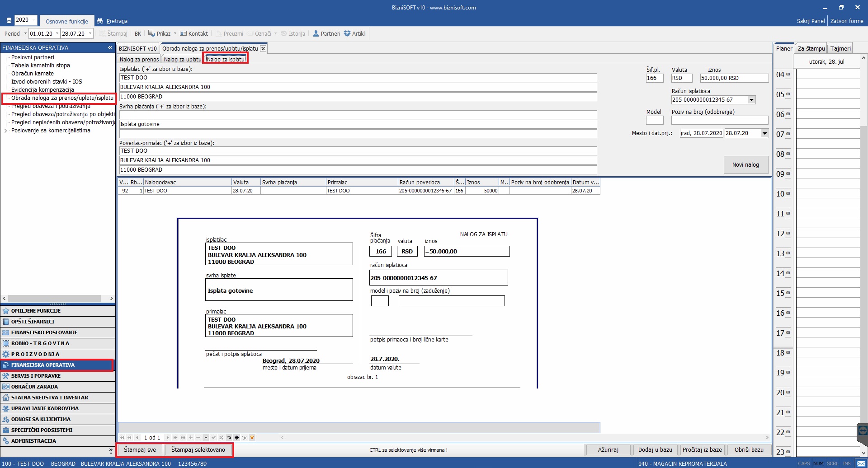Image resolution: width=868 pixels, height=468 pixels.
Task: Switch to the Nalog za uplatu tab
Action: point(183,59)
